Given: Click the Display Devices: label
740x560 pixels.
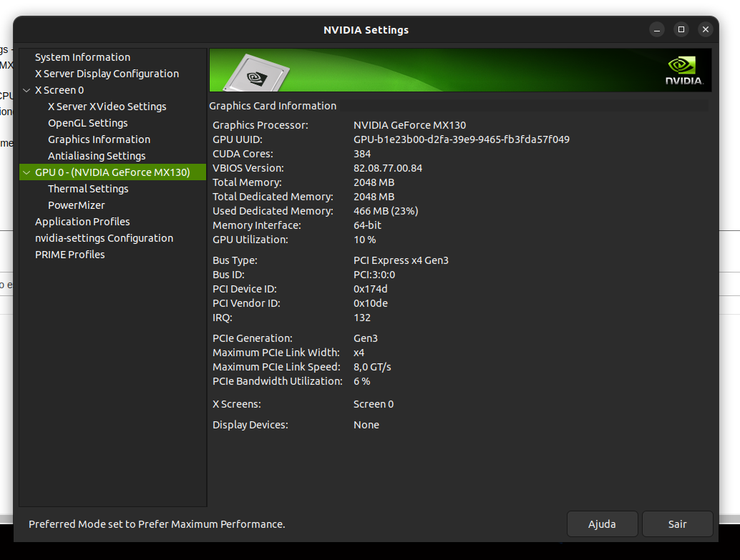Looking at the screenshot, I should (x=250, y=425).
